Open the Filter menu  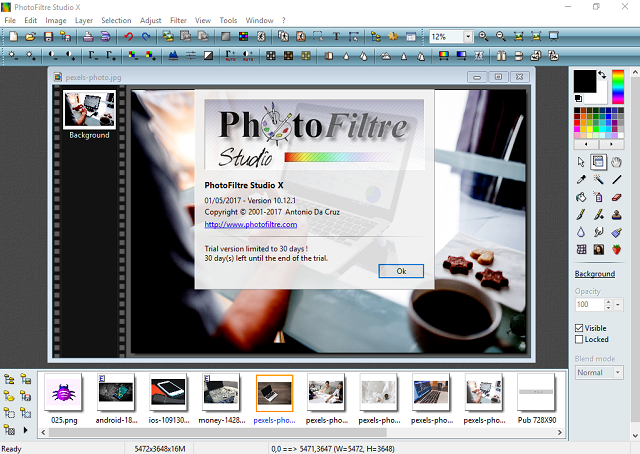coord(178,20)
